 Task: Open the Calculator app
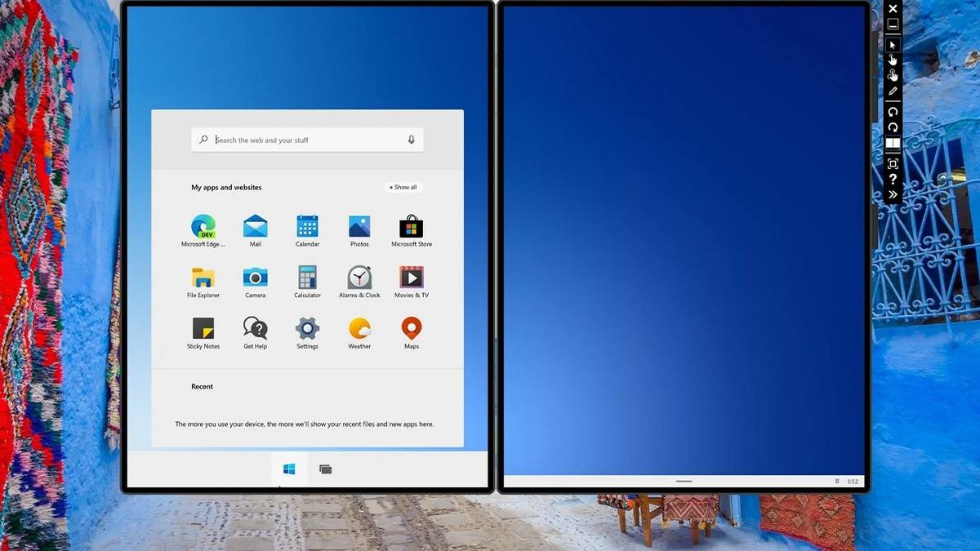307,278
